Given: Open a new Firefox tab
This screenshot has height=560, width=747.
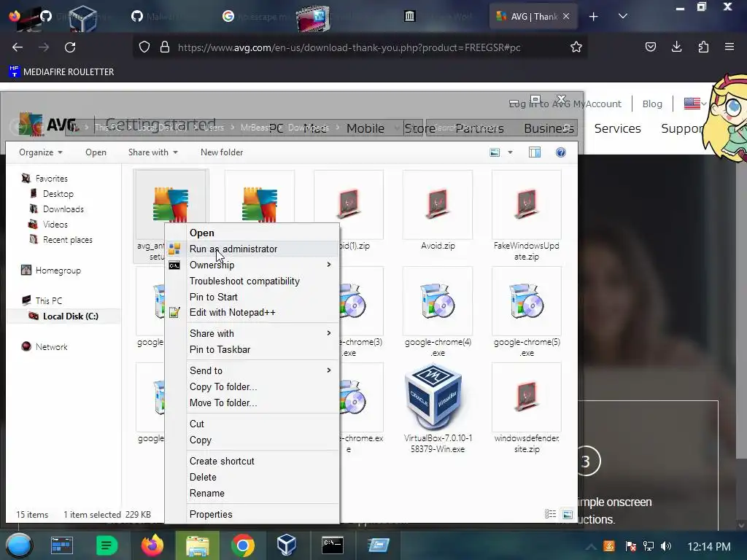Looking at the screenshot, I should tap(593, 17).
